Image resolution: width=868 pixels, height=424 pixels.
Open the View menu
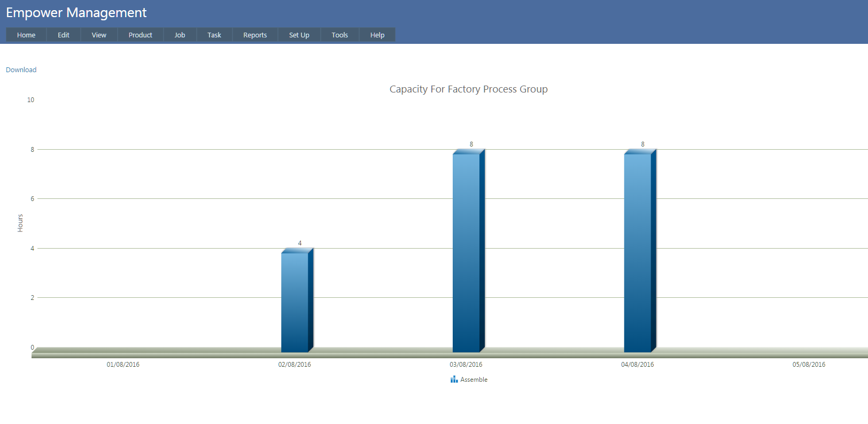(99, 35)
